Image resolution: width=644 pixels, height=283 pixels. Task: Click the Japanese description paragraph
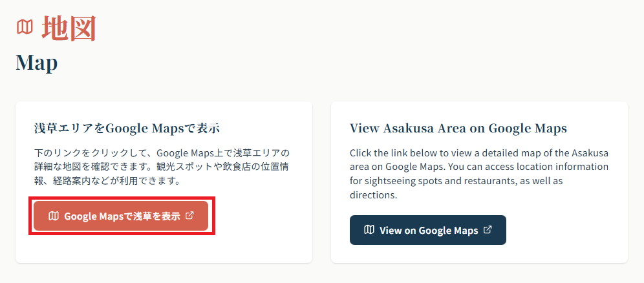162,167
